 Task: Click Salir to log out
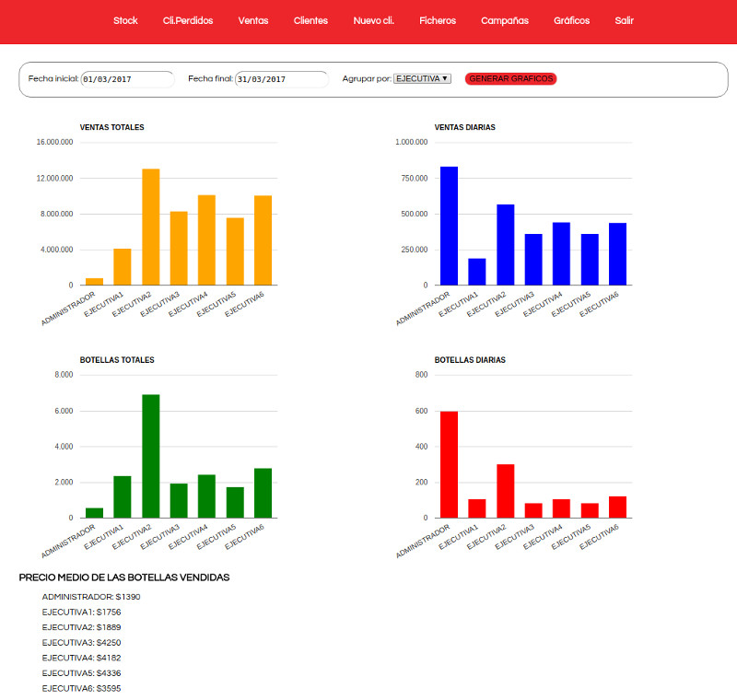tap(624, 20)
